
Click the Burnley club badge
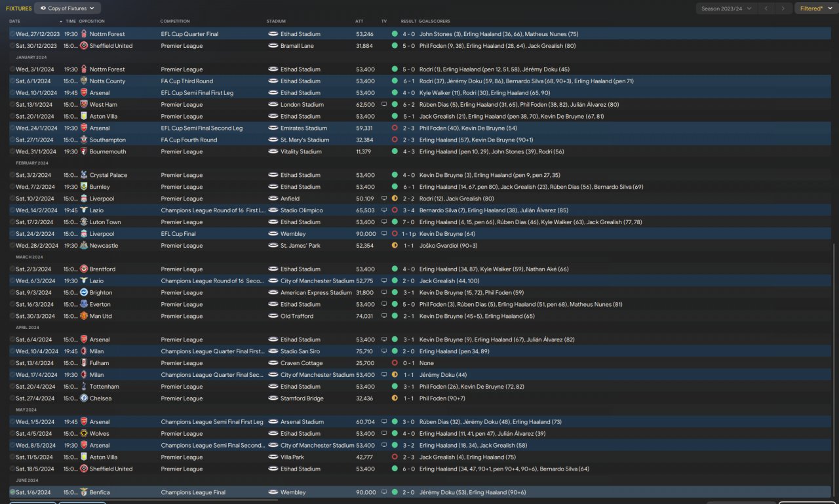coord(84,187)
